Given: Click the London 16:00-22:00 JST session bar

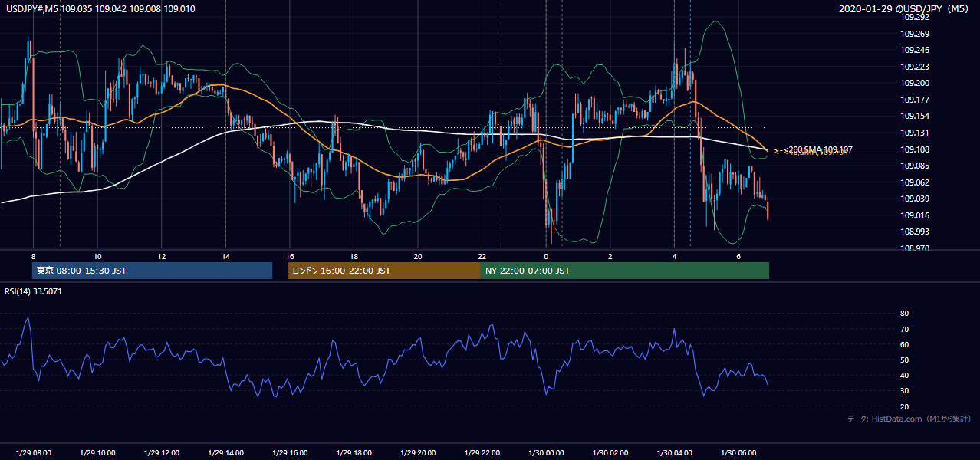Looking at the screenshot, I should tap(384, 271).
